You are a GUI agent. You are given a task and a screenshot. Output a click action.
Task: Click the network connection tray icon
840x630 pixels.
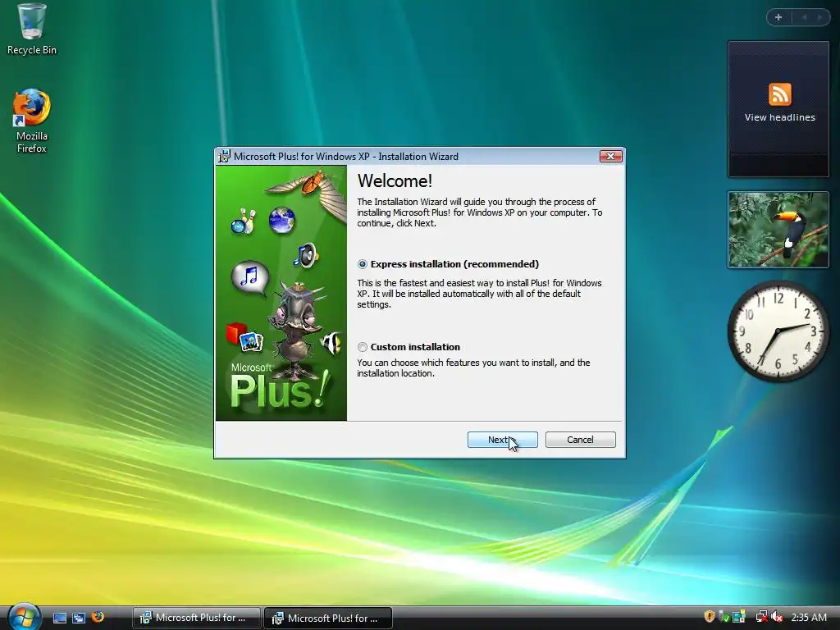(761, 617)
